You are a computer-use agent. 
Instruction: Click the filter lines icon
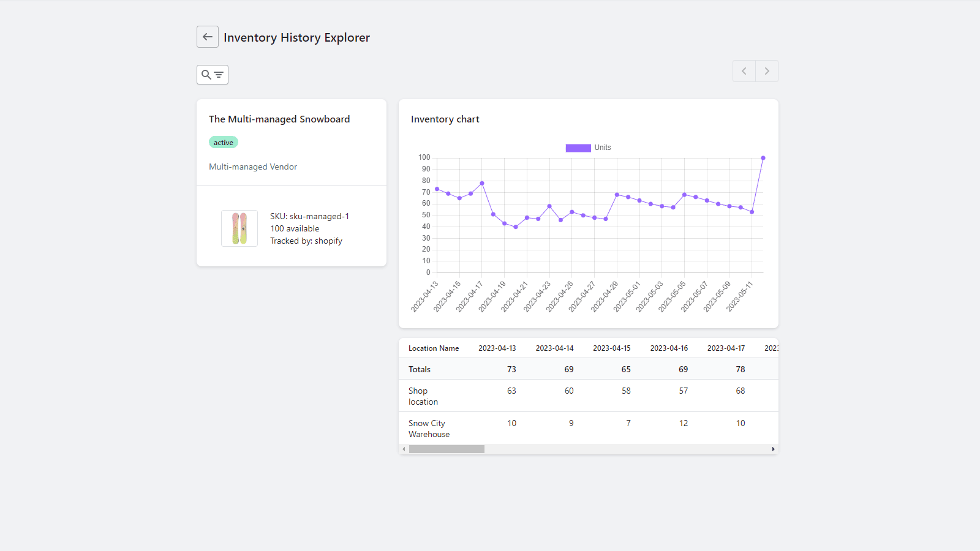point(218,74)
